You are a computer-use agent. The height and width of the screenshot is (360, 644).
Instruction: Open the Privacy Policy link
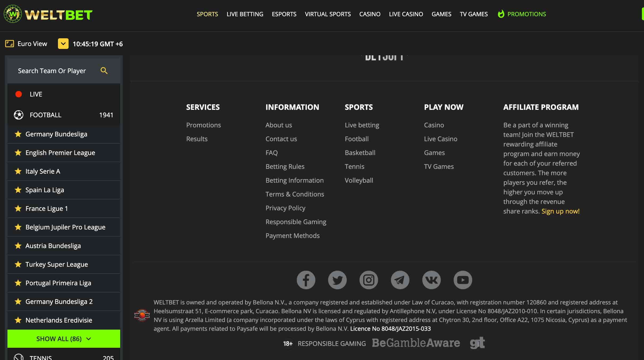point(285,208)
